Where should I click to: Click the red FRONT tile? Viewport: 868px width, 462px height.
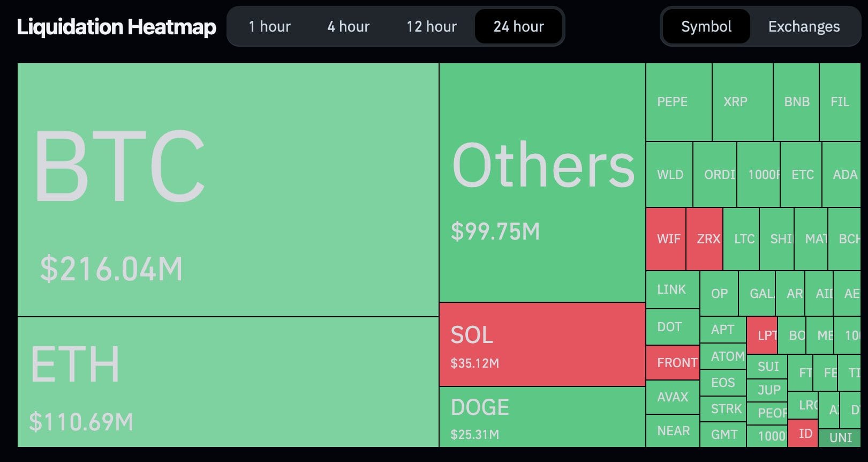click(673, 363)
